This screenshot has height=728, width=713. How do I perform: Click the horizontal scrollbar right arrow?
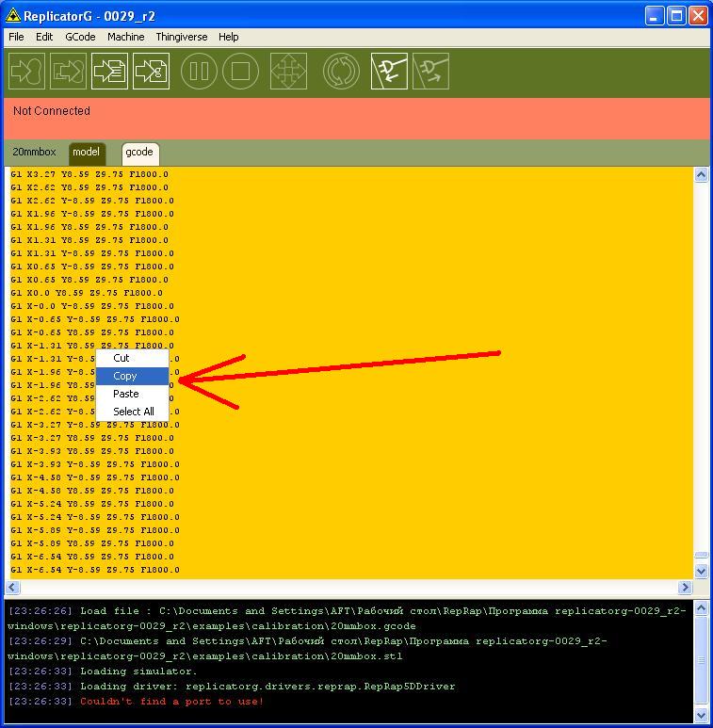[685, 588]
